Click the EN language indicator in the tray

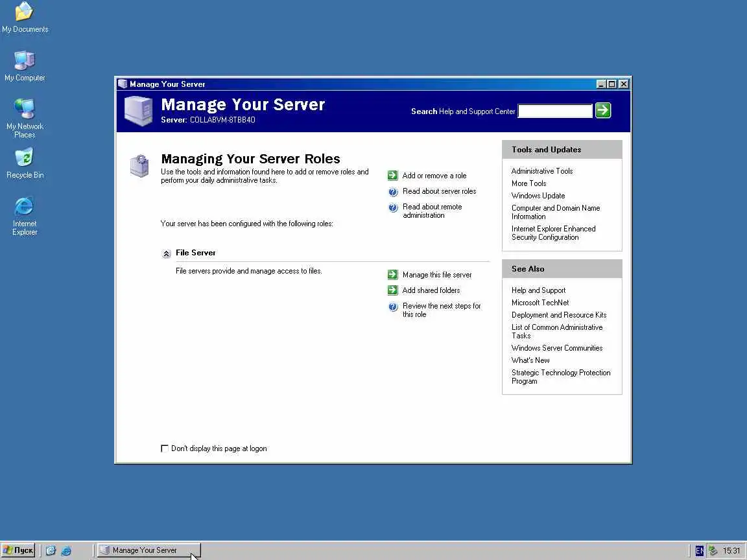coord(700,550)
